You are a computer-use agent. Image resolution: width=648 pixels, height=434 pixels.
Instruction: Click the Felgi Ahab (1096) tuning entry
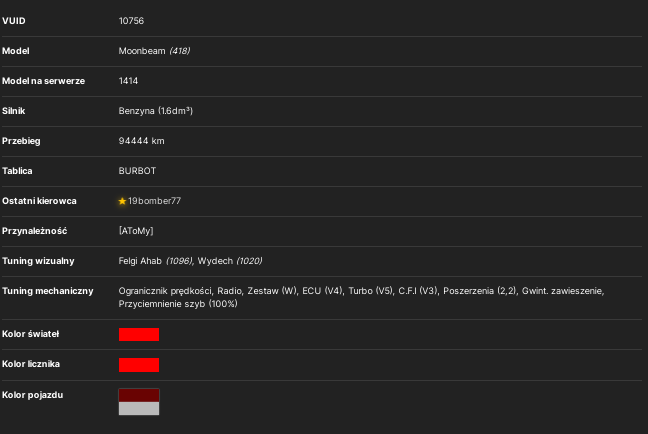156,261
